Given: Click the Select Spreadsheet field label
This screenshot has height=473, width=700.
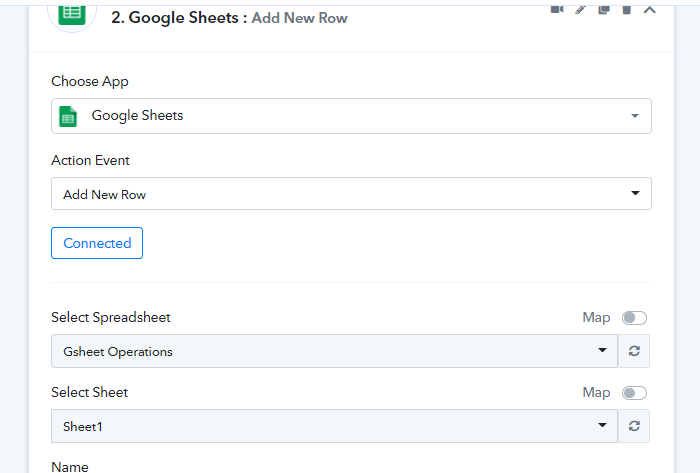Looking at the screenshot, I should click(x=111, y=318).
